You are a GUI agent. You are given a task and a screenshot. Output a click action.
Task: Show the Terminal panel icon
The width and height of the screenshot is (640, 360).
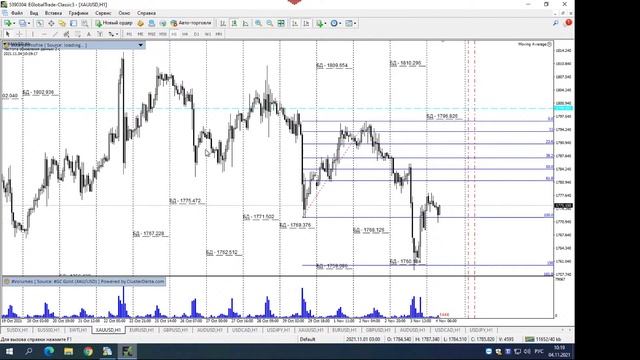(73, 23)
